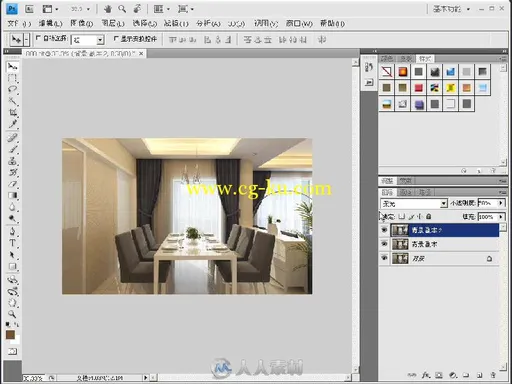The width and height of the screenshot is (512, 384).
Task: Open the layer opacity slider arrow
Action: click(x=501, y=203)
